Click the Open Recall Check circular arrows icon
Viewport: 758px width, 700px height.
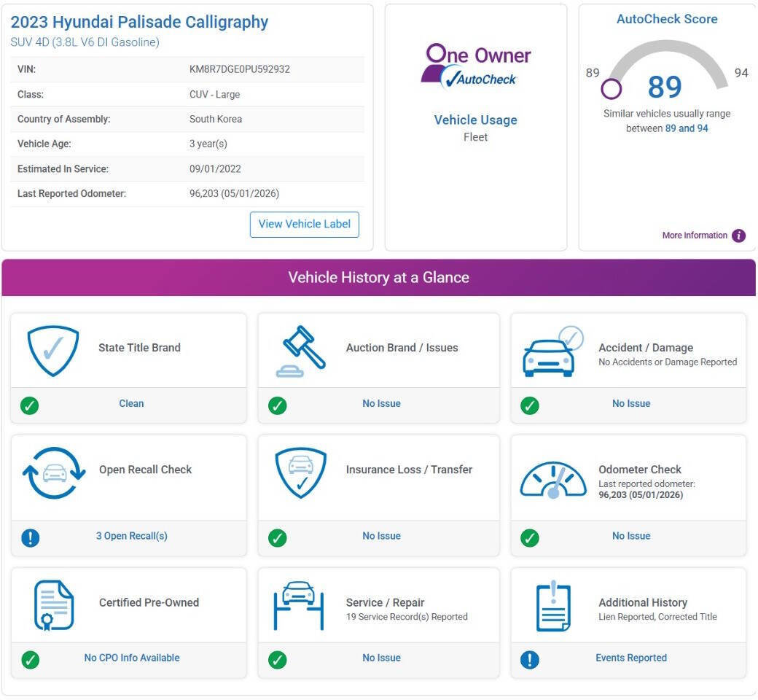click(x=54, y=472)
